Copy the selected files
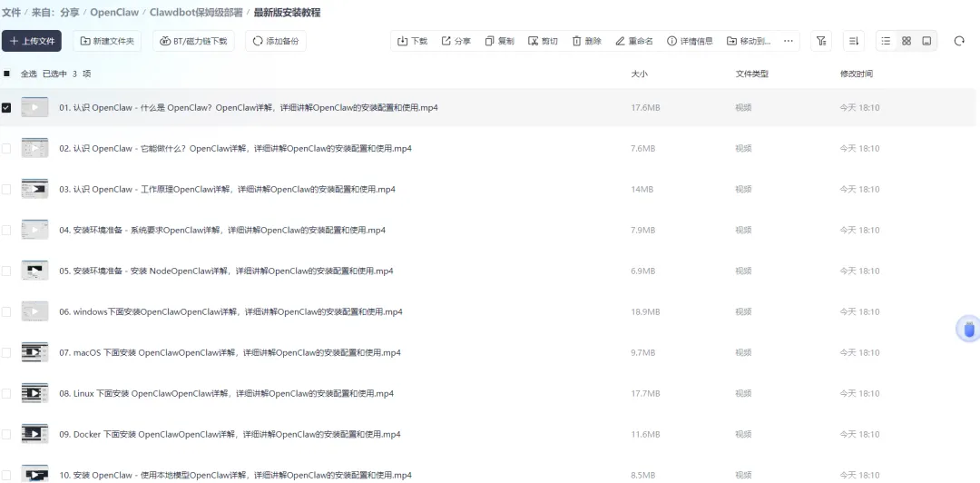 499,41
